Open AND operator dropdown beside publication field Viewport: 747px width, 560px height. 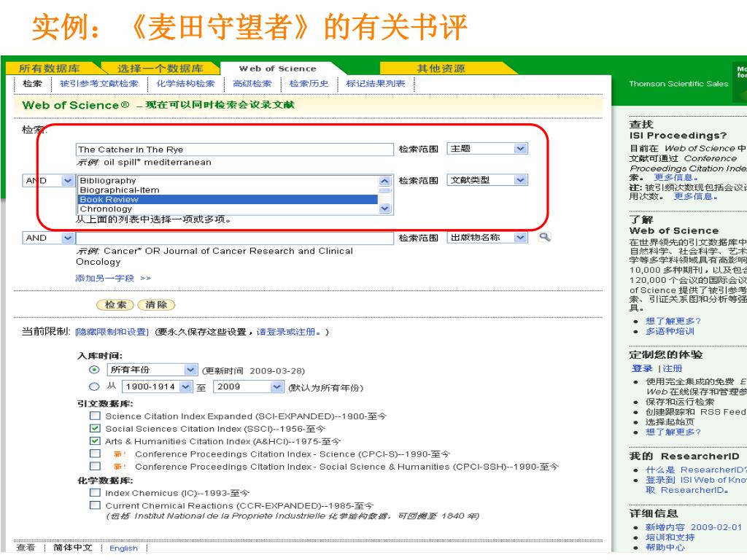coord(48,238)
